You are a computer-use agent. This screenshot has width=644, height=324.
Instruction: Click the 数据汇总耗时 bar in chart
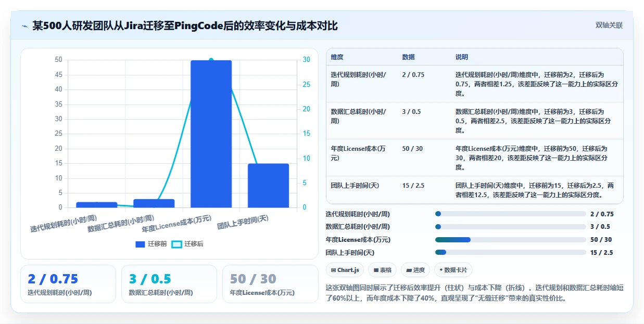(154, 203)
